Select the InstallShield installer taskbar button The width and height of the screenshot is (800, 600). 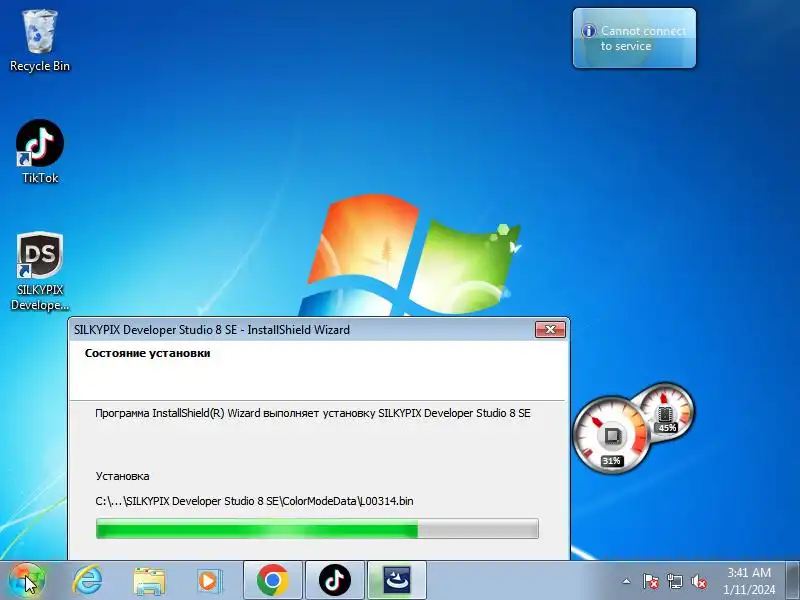click(x=397, y=580)
